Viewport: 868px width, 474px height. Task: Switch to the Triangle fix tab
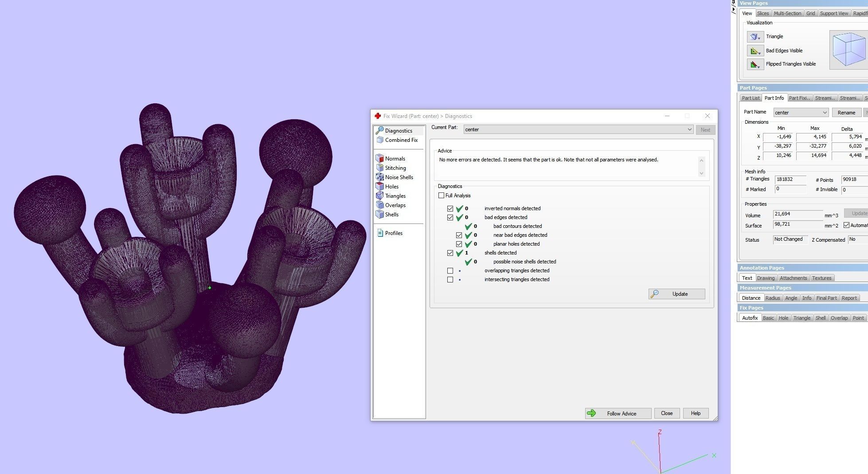tap(802, 318)
